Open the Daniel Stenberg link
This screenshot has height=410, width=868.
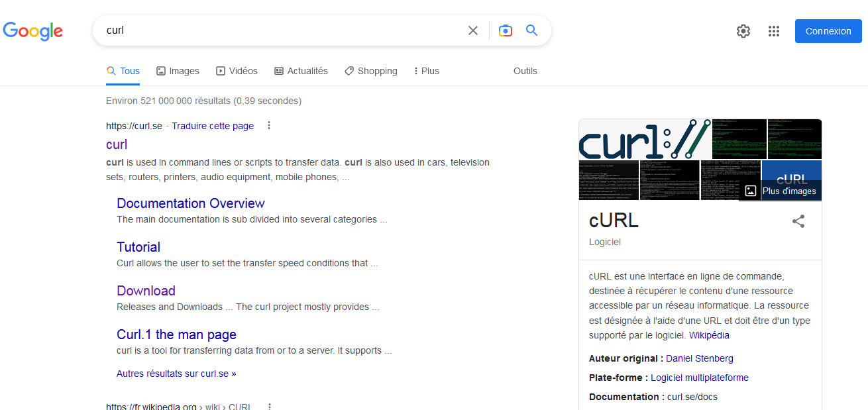pos(700,358)
